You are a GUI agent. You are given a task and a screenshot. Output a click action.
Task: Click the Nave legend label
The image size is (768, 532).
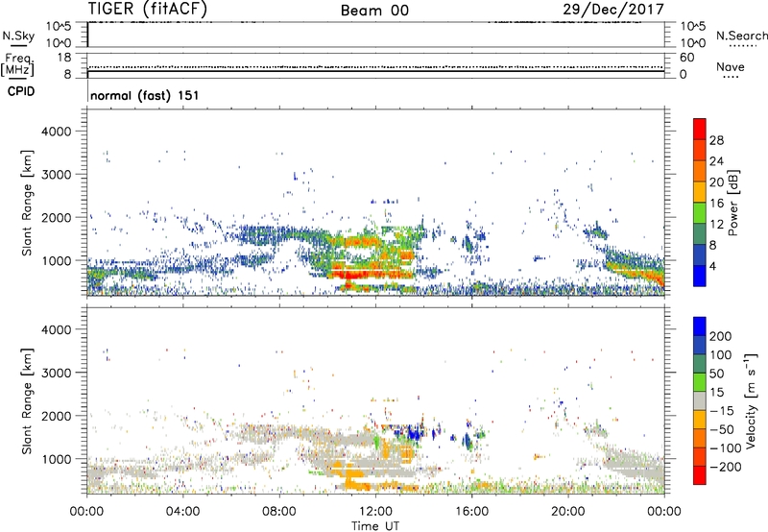point(731,67)
